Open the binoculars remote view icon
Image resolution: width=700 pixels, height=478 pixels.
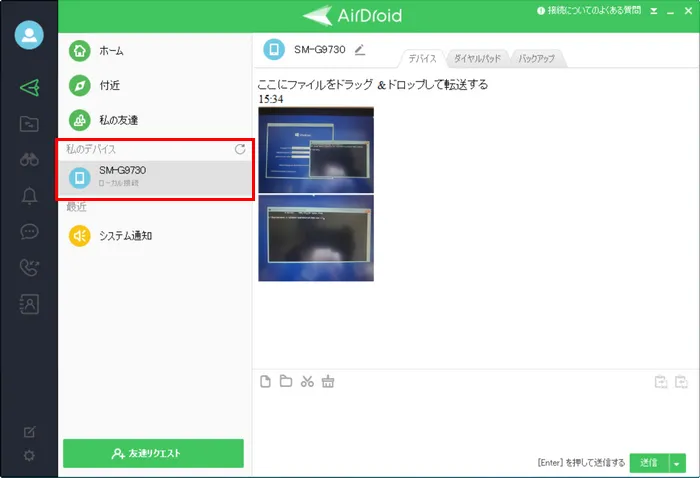(x=29, y=159)
